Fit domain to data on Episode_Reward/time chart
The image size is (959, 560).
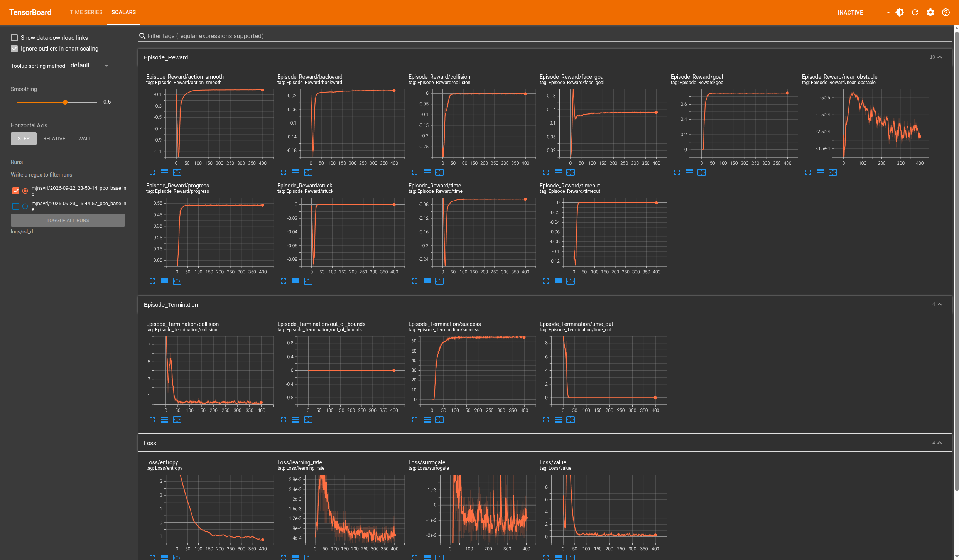pyautogui.click(x=439, y=281)
